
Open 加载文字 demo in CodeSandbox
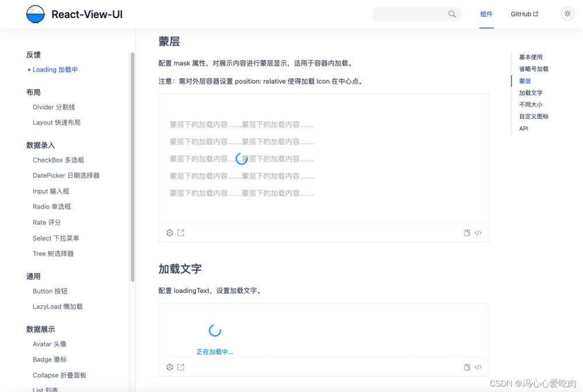pos(170,367)
